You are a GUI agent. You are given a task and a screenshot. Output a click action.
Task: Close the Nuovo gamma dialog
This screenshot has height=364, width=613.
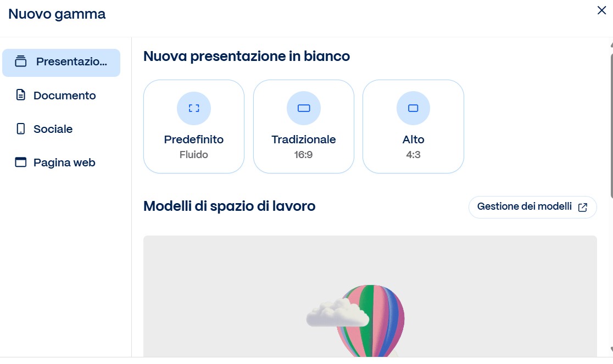pyautogui.click(x=601, y=10)
